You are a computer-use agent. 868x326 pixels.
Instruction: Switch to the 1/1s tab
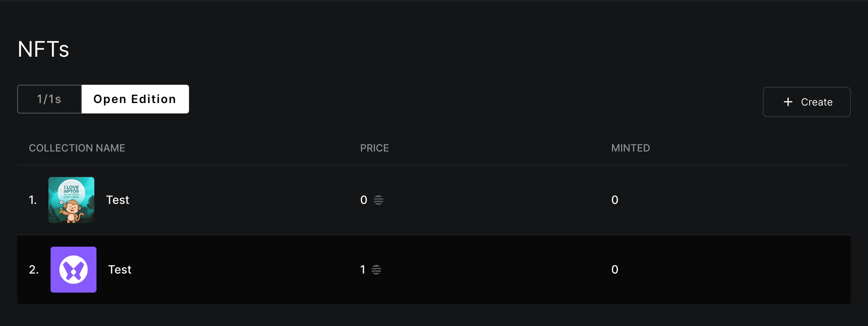click(49, 99)
